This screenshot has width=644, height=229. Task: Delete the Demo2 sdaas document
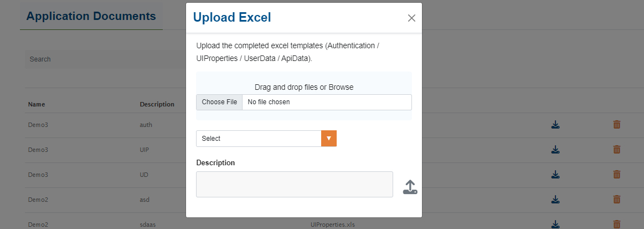[617, 224]
